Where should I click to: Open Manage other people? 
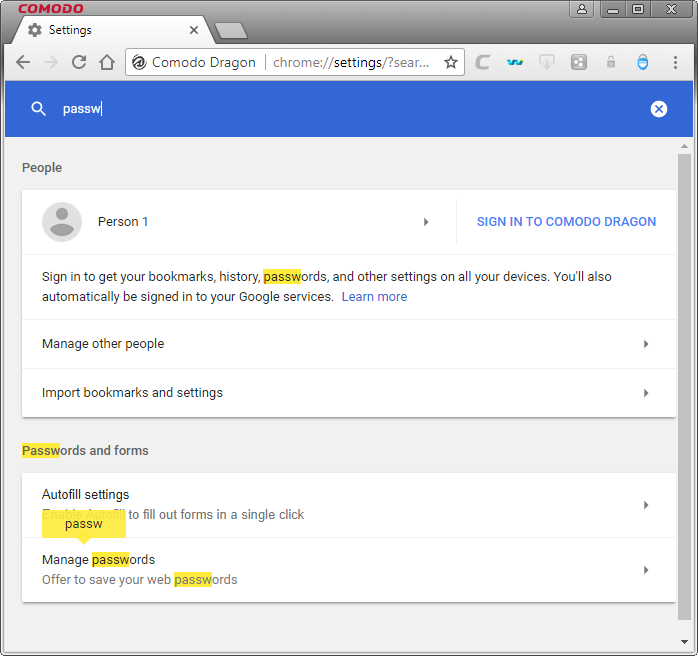click(349, 344)
